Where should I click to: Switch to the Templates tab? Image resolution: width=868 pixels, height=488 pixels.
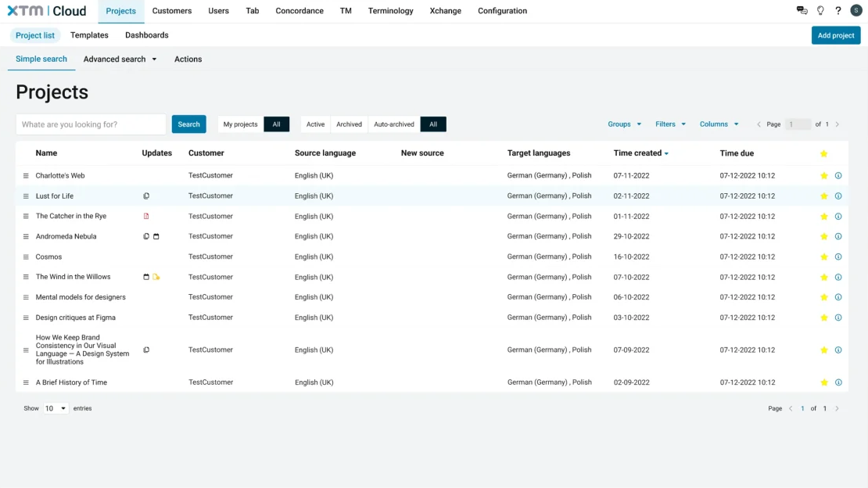click(89, 35)
